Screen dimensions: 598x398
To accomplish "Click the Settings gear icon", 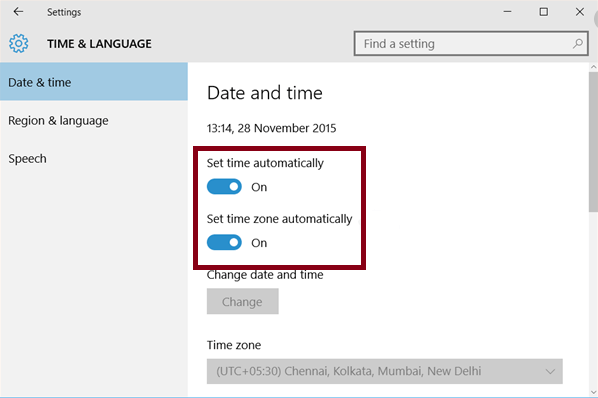I will click(18, 43).
